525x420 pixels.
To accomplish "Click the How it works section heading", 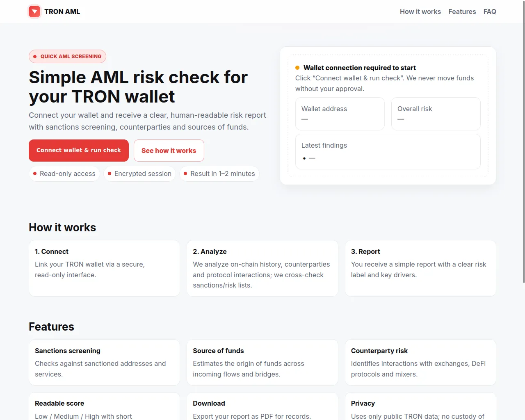I will click(62, 228).
